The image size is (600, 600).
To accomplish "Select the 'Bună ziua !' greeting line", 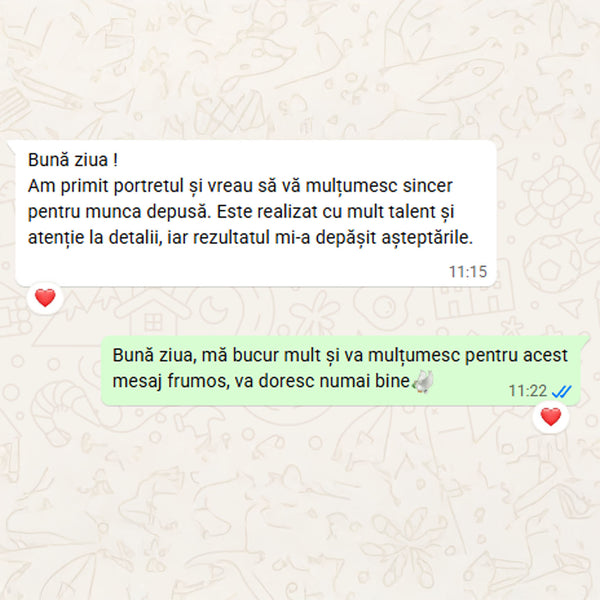I will [73, 160].
